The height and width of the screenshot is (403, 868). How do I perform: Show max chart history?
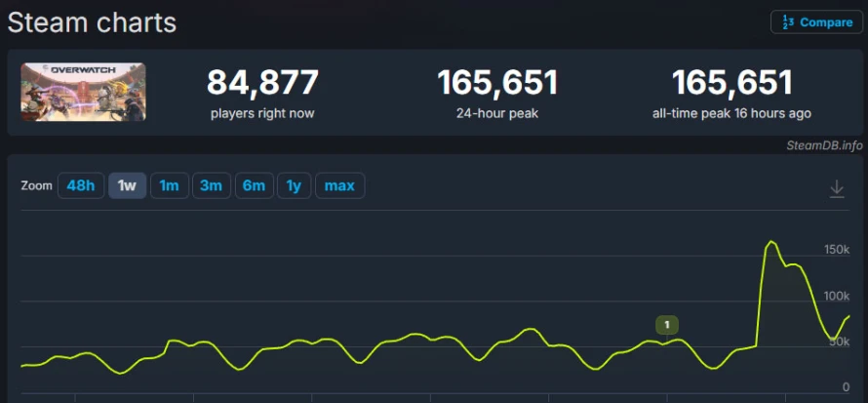[340, 185]
